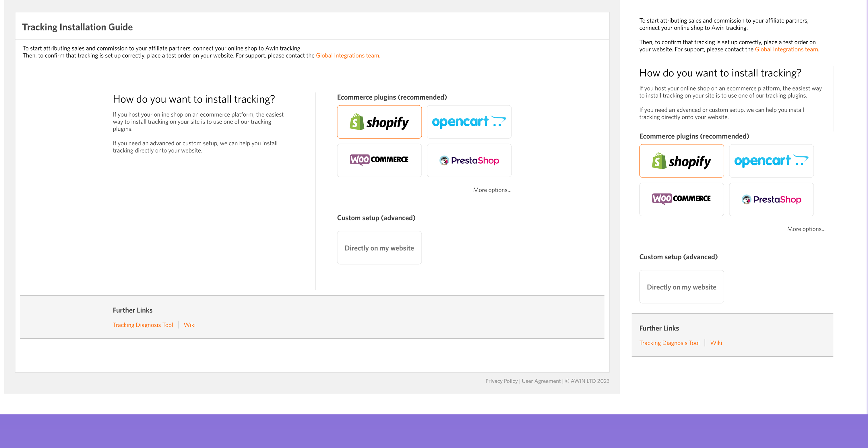The width and height of the screenshot is (868, 448).
Task: Expand More options in mobile layout
Action: [x=806, y=229]
